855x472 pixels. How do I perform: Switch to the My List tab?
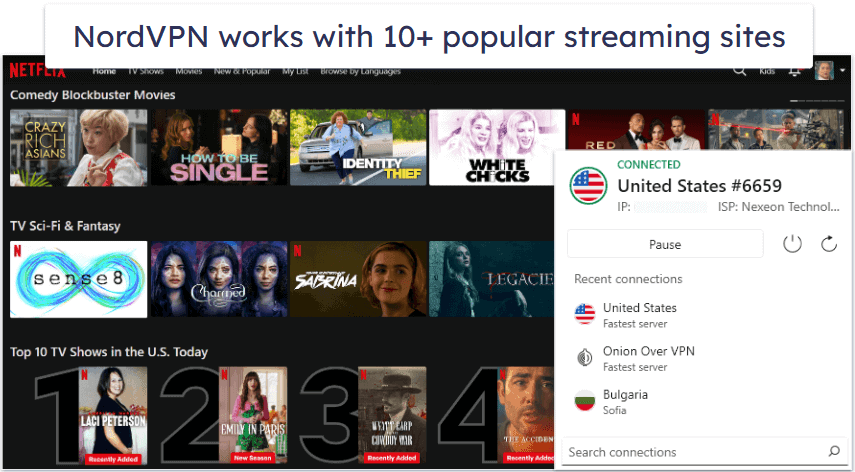click(x=295, y=72)
